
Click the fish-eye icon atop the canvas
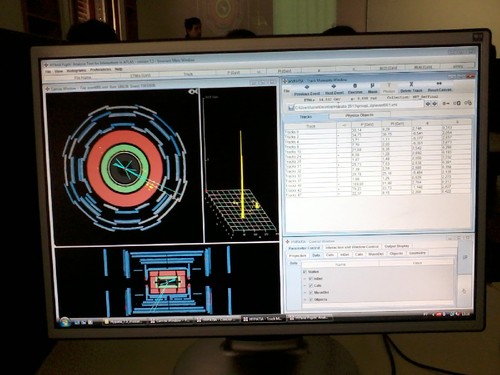[193, 91]
